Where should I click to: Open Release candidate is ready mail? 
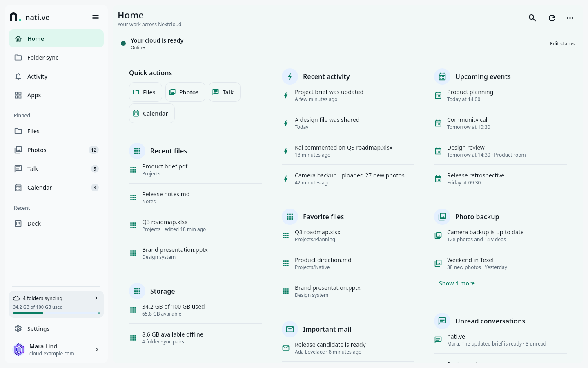pyautogui.click(x=348, y=348)
